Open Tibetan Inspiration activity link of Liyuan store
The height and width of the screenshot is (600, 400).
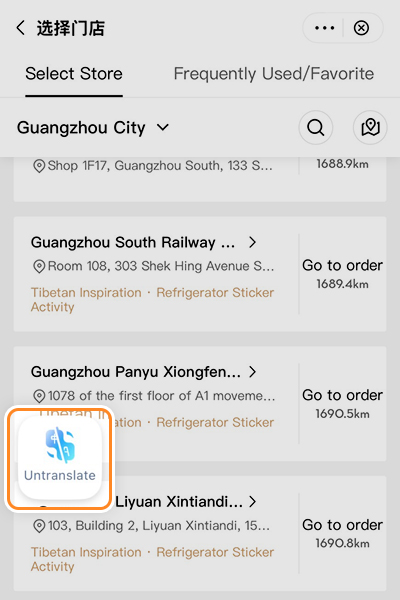86,552
